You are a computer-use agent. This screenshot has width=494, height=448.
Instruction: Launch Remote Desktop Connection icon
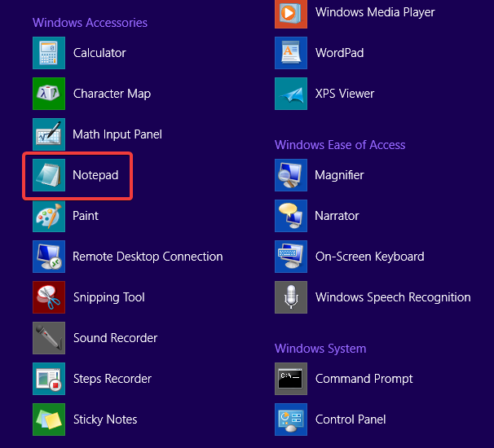pyautogui.click(x=49, y=257)
